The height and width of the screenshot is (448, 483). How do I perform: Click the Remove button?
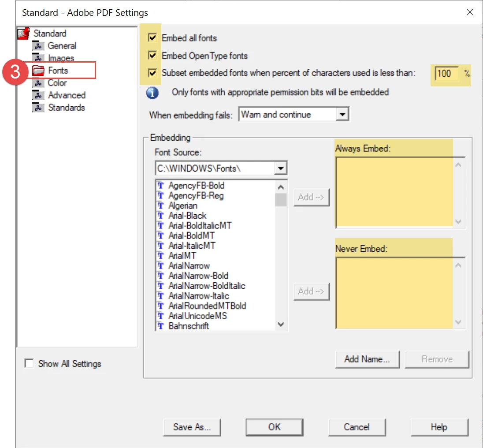click(437, 359)
